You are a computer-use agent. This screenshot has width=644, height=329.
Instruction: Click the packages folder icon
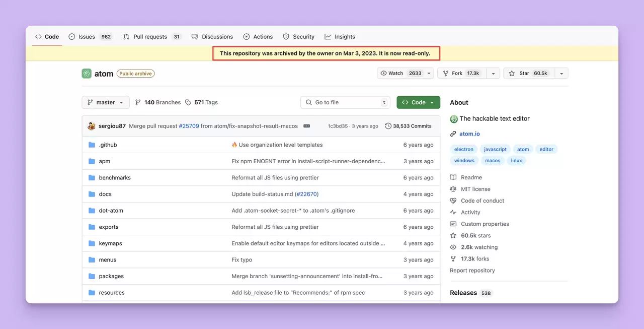(x=92, y=276)
